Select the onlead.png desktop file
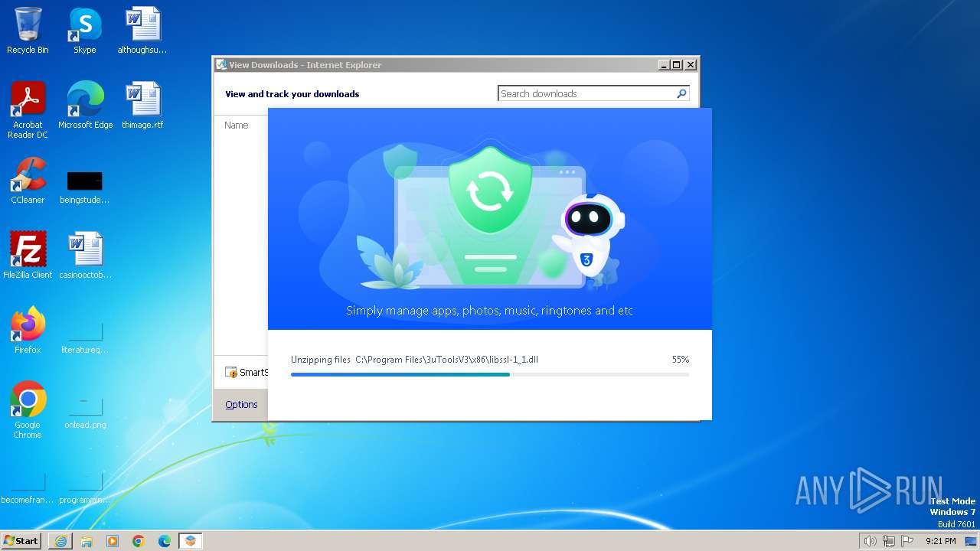 tap(85, 412)
